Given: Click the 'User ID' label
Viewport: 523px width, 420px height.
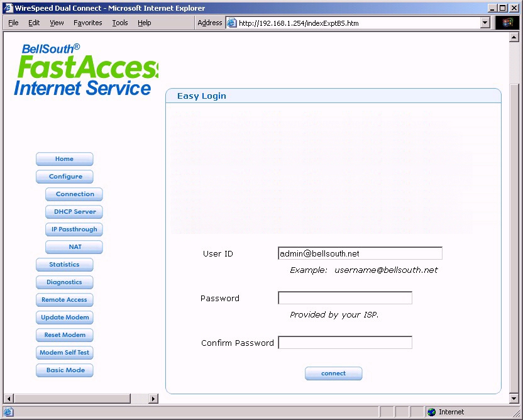Looking at the screenshot, I should tap(218, 254).
